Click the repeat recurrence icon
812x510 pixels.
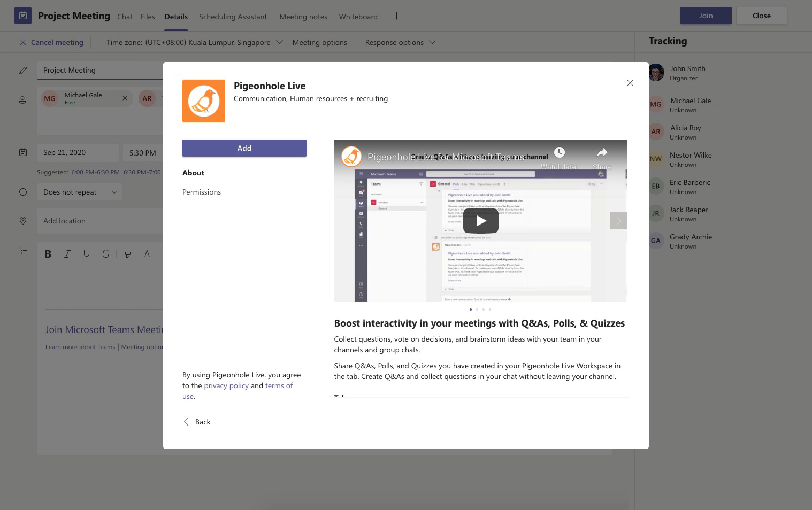click(23, 192)
